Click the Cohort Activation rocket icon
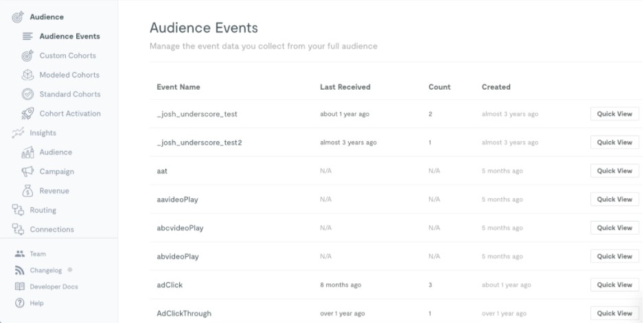 pos(27,114)
